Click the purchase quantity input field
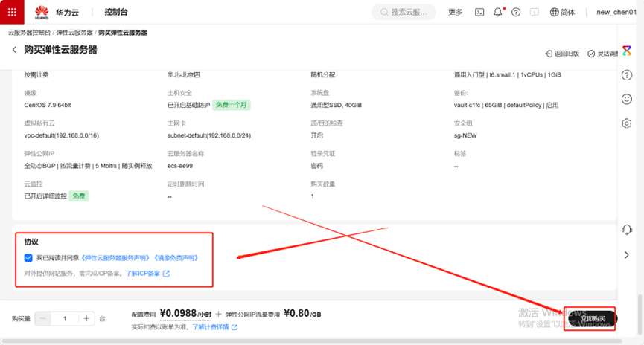644x345 pixels. point(65,319)
